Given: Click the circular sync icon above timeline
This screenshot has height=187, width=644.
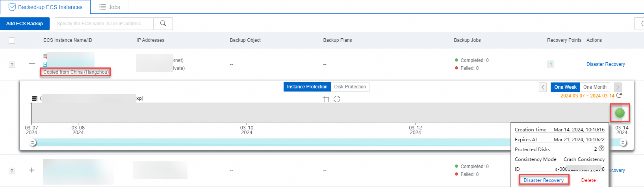Looking at the screenshot, I should pyautogui.click(x=337, y=99).
